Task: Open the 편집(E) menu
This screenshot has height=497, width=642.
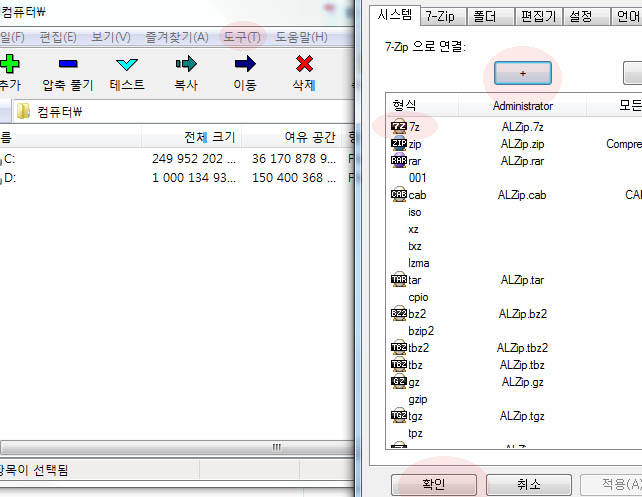Action: click(x=58, y=37)
